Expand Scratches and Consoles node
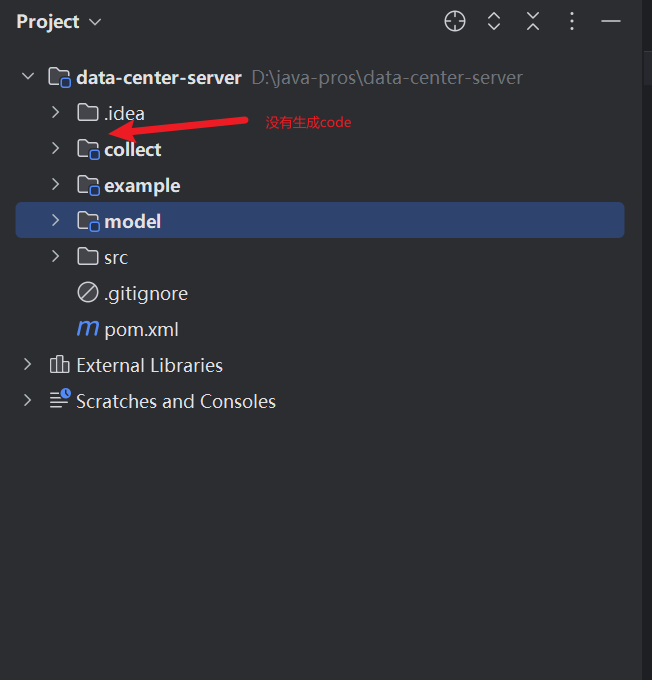Image resolution: width=652 pixels, height=680 pixels. 28,401
